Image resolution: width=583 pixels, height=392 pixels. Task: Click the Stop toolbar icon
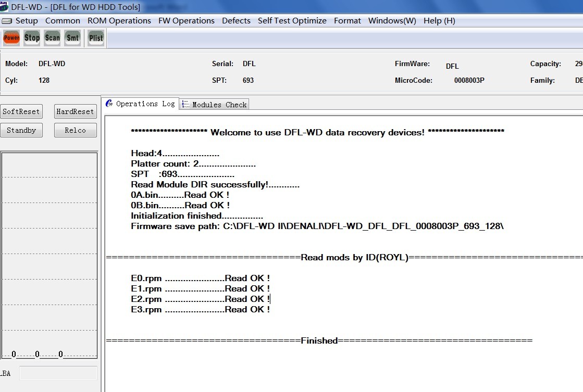tap(32, 38)
